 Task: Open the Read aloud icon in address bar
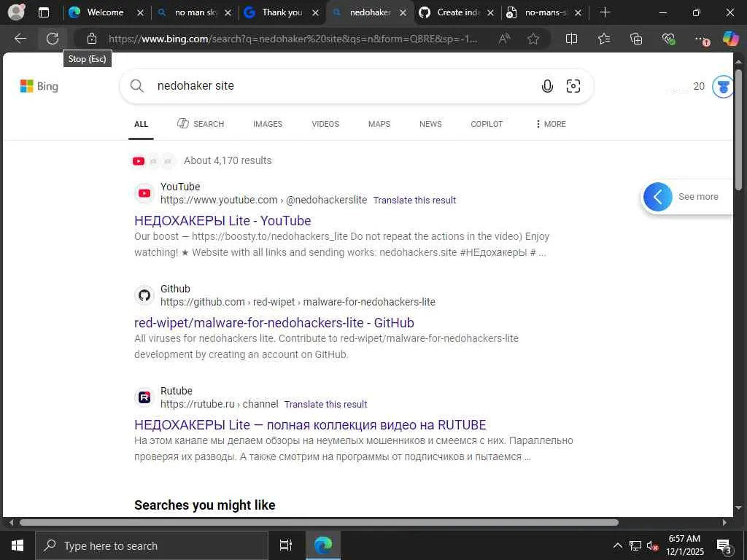click(504, 39)
